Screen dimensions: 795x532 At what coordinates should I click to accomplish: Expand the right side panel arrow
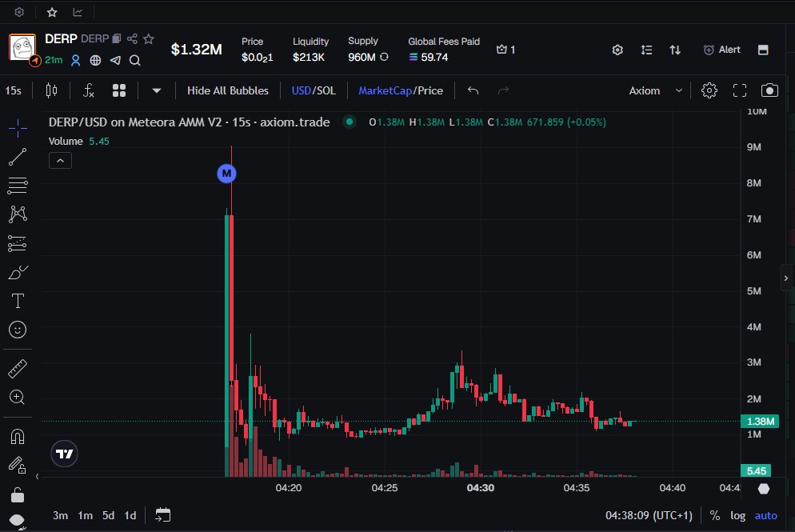tap(786, 278)
